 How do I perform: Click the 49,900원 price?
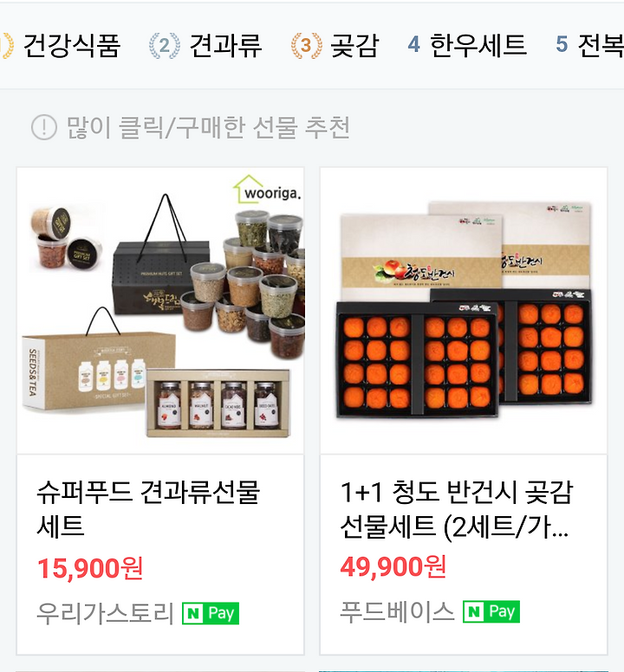coord(393,566)
